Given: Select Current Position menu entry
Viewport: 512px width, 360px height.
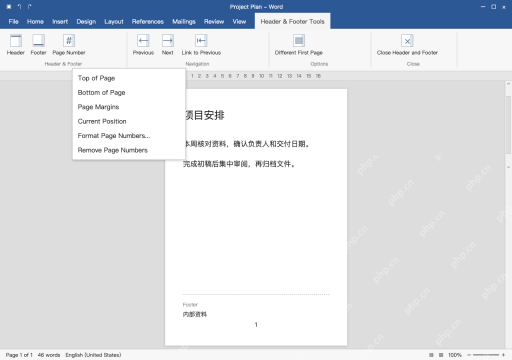Looking at the screenshot, I should pyautogui.click(x=129, y=121).
